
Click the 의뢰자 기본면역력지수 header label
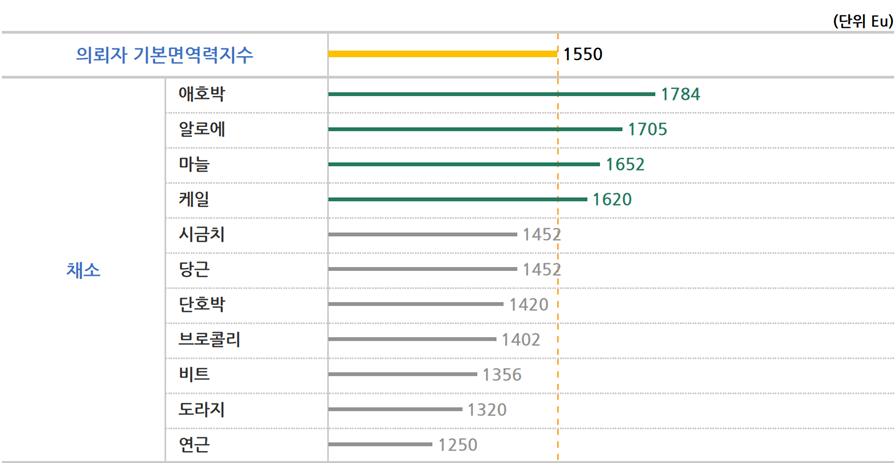pyautogui.click(x=165, y=55)
